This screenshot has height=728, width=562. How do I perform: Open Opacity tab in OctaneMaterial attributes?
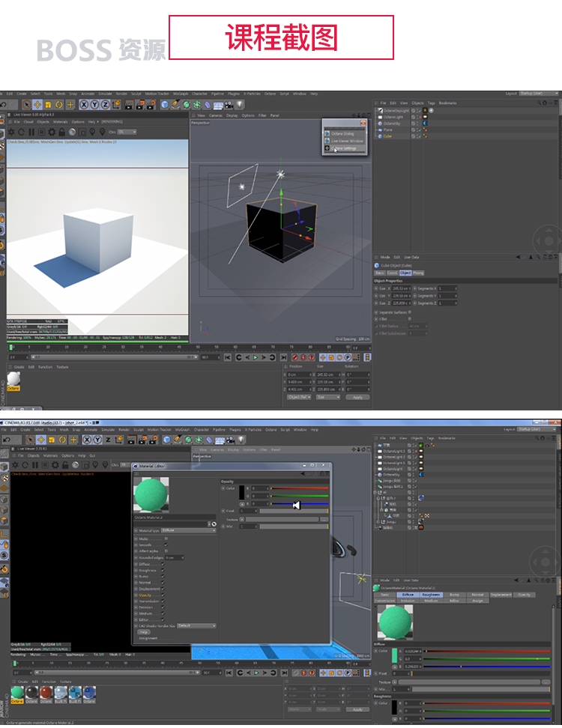(x=524, y=595)
